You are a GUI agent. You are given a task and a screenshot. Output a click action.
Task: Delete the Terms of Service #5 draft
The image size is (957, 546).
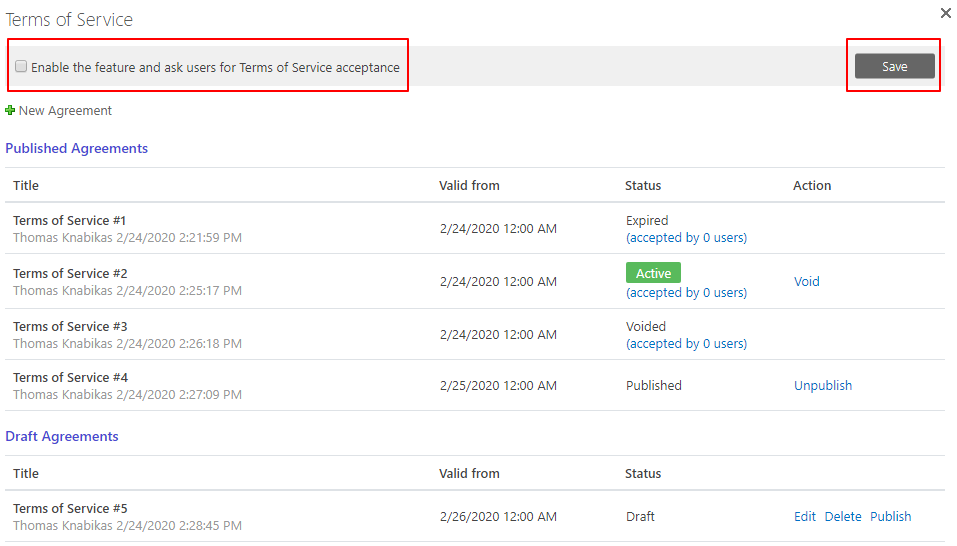pos(843,516)
